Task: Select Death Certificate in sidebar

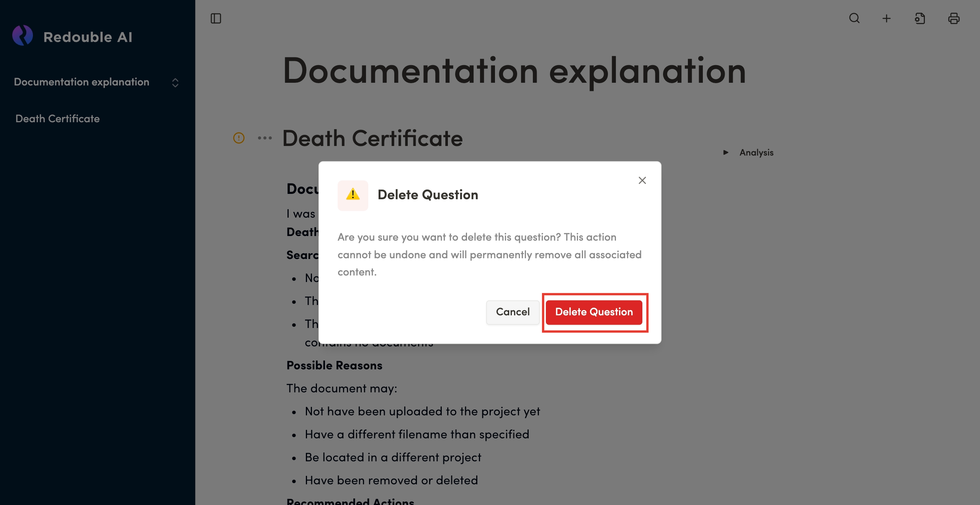Action: (57, 119)
